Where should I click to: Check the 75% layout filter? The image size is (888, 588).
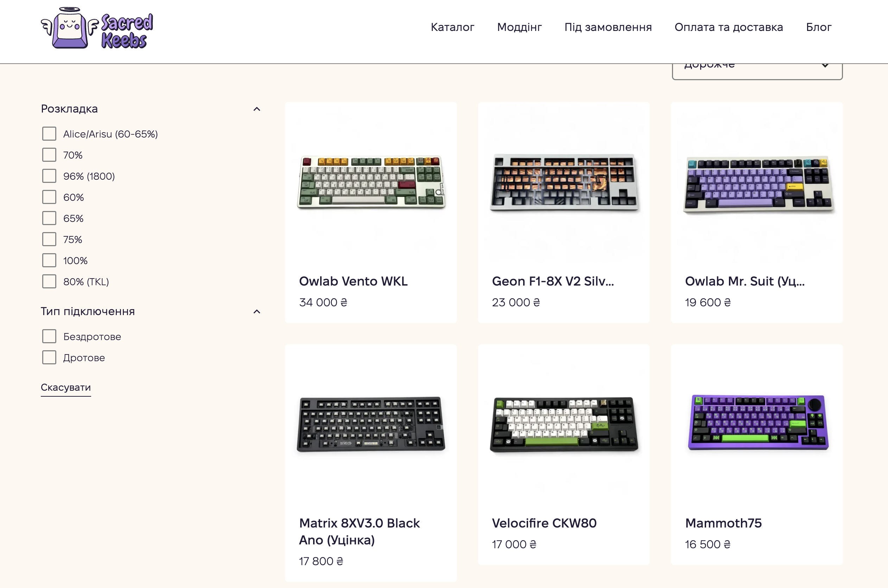pos(49,239)
